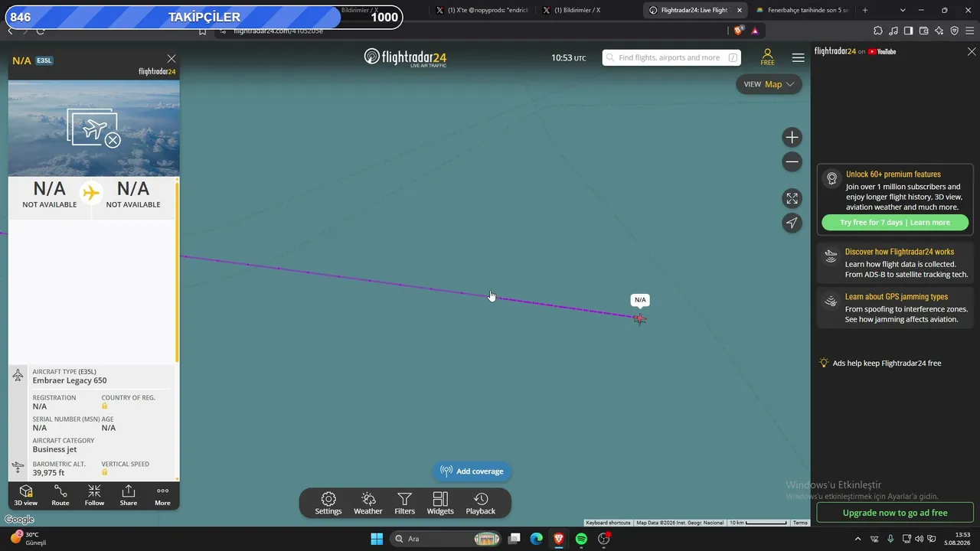The width and height of the screenshot is (980, 551).
Task: Click Add coverage button
Action: click(x=472, y=471)
